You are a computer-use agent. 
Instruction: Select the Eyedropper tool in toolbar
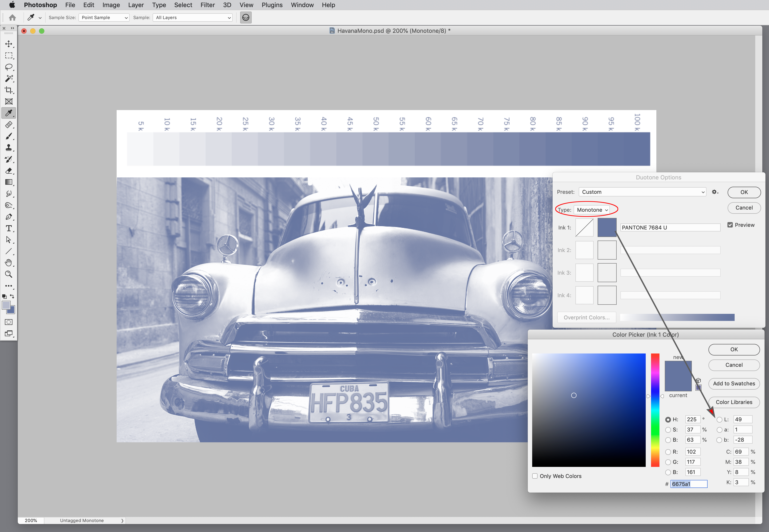click(x=8, y=113)
